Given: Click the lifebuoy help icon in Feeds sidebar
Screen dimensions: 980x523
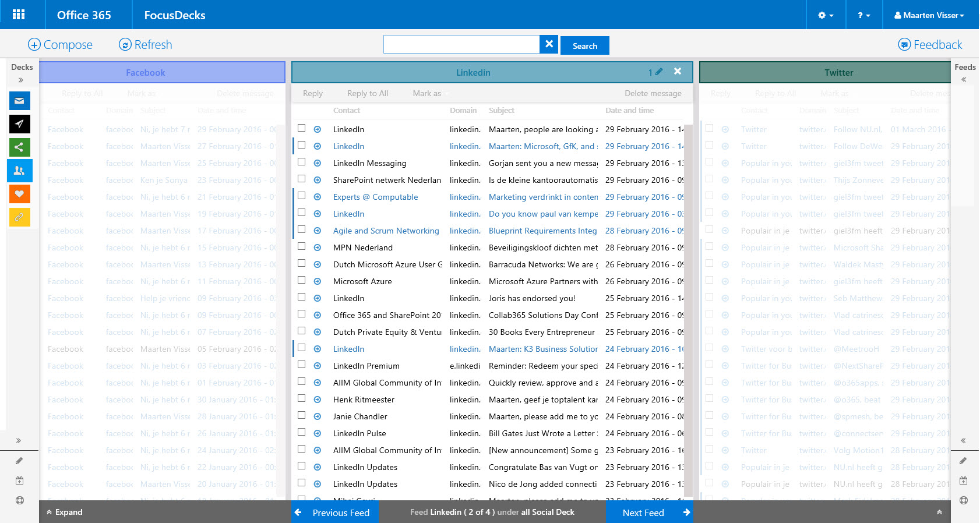Looking at the screenshot, I should point(963,500).
